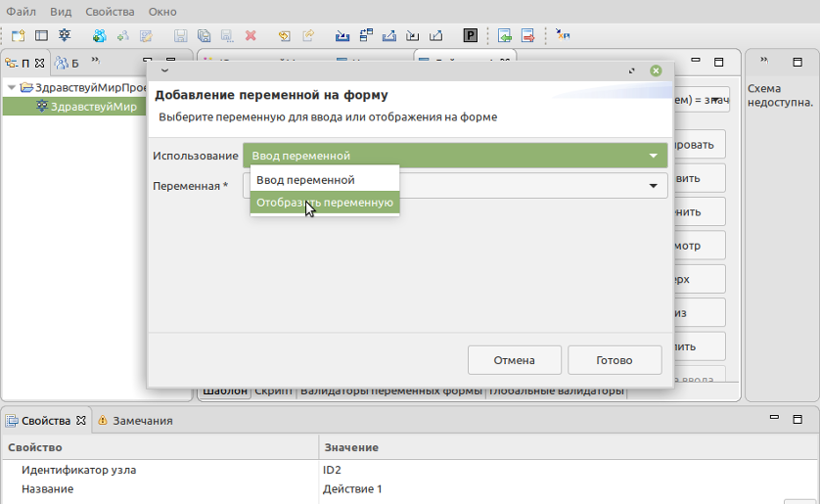820x504 pixels.
Task: Minimize the bottom properties panel
Action: tap(775, 418)
